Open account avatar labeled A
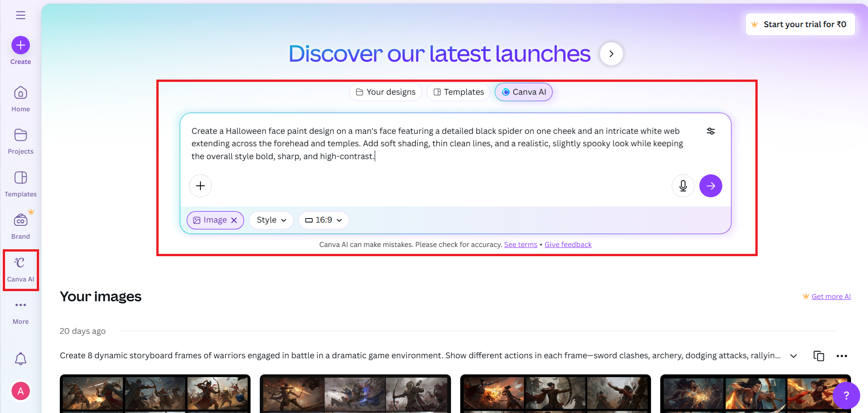Viewport: 868px width, 413px height. [21, 391]
